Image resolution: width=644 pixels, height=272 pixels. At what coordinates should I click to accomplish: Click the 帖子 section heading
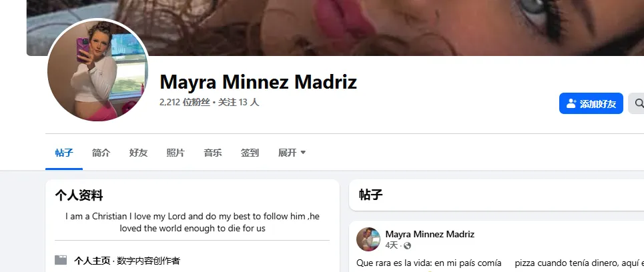pos(371,195)
